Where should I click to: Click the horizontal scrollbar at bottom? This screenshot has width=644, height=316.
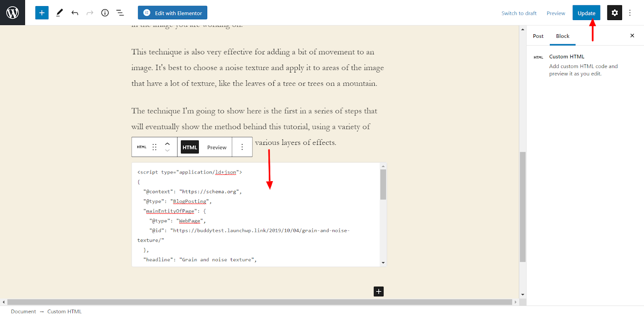point(260,302)
